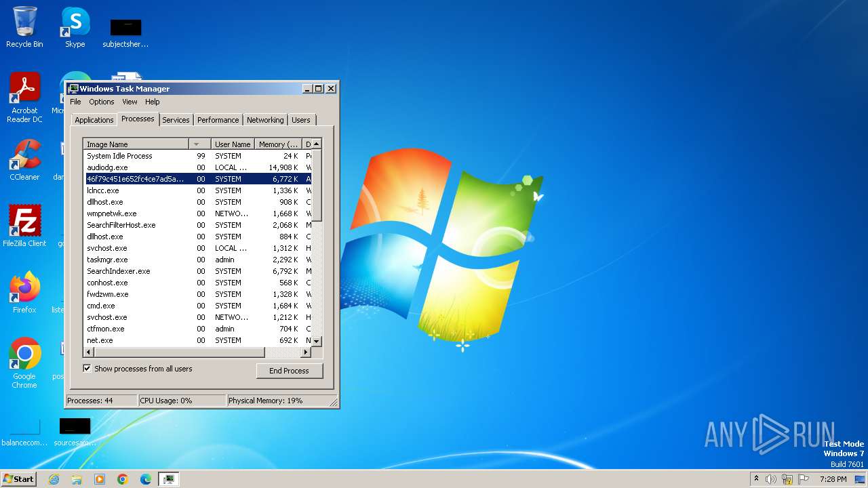Click the taskbar clock showing 7:28 PM
Image resolution: width=868 pixels, height=488 pixels.
click(833, 479)
